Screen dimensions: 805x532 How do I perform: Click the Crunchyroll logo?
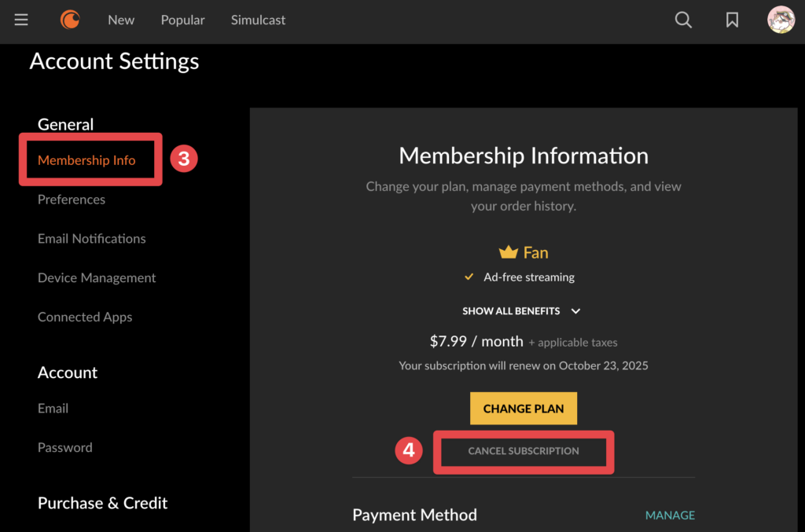click(x=69, y=20)
